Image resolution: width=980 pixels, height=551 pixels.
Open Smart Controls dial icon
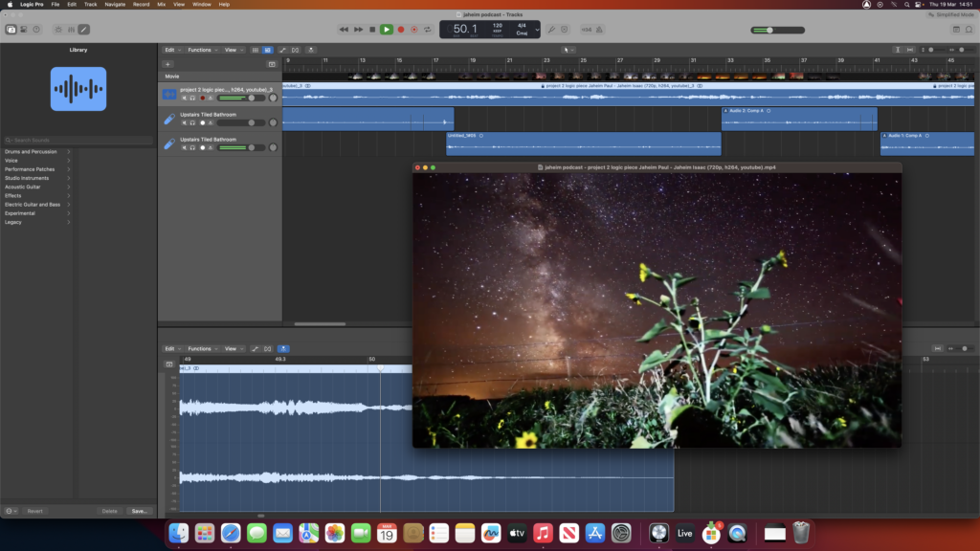click(57, 30)
